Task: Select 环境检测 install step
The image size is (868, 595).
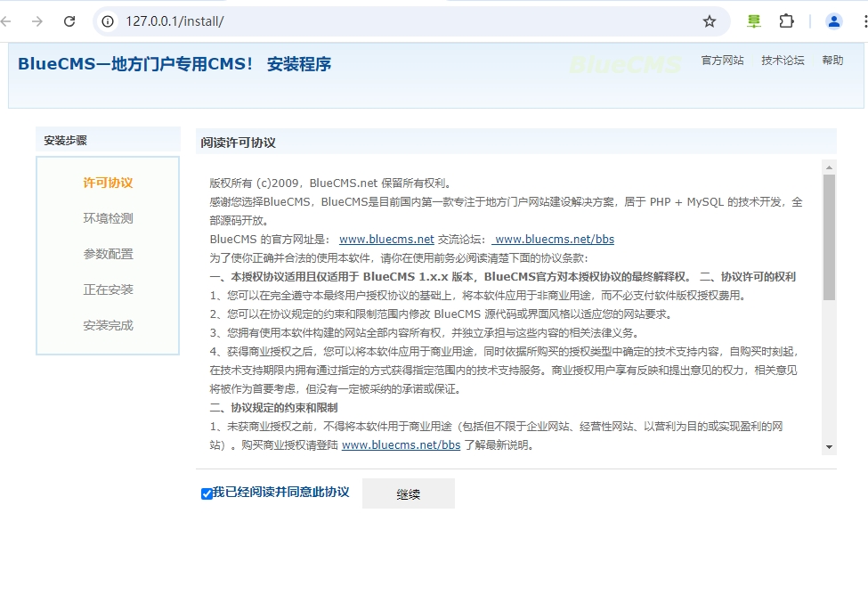Action: (108, 218)
